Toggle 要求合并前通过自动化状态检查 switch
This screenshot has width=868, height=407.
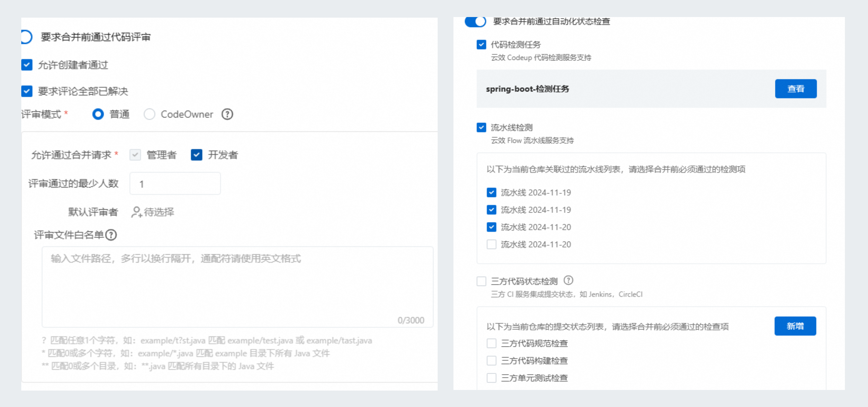point(475,22)
